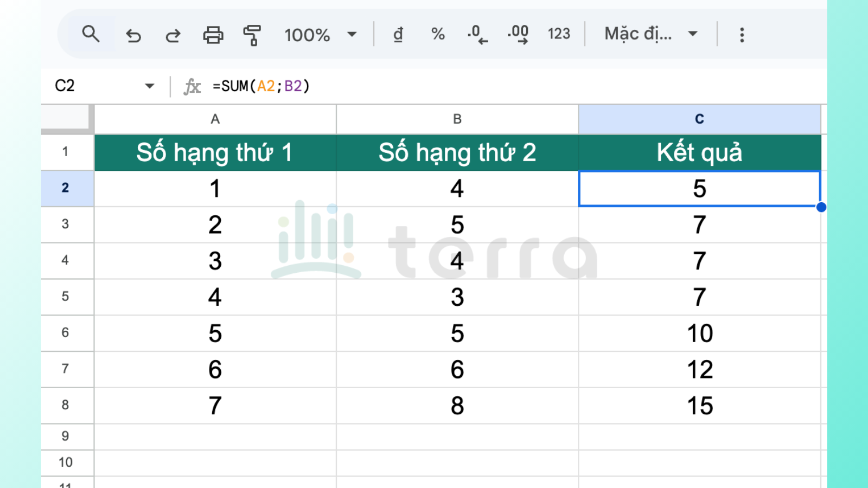This screenshot has height=488, width=868.
Task: Open the Mặc đị... font dropdown
Action: [x=650, y=34]
